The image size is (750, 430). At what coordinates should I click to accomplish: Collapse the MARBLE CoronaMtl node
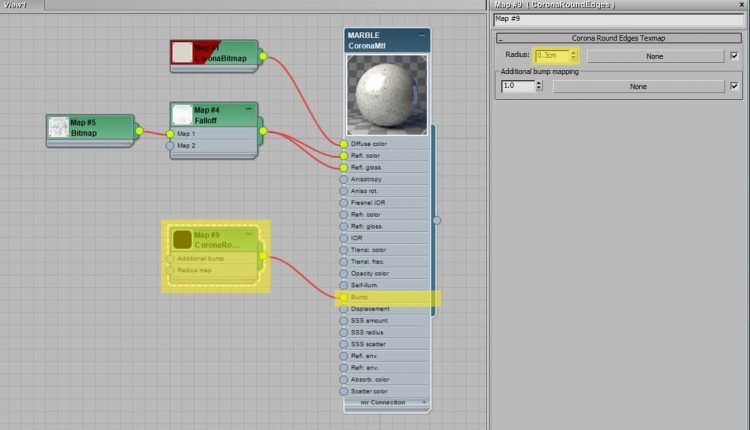[x=422, y=35]
